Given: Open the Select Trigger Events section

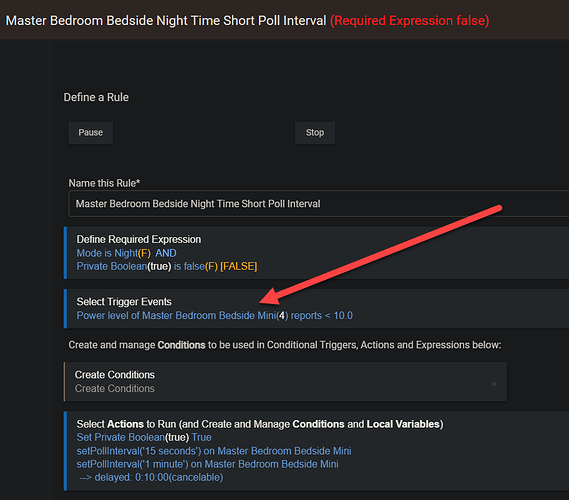Looking at the screenshot, I should pyautogui.click(x=124, y=302).
